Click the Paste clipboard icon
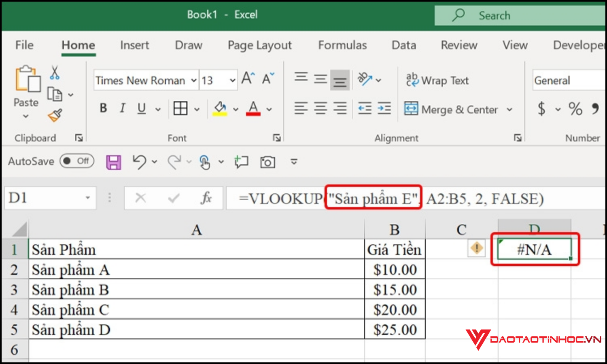This screenshot has height=364, width=607. coord(28,79)
